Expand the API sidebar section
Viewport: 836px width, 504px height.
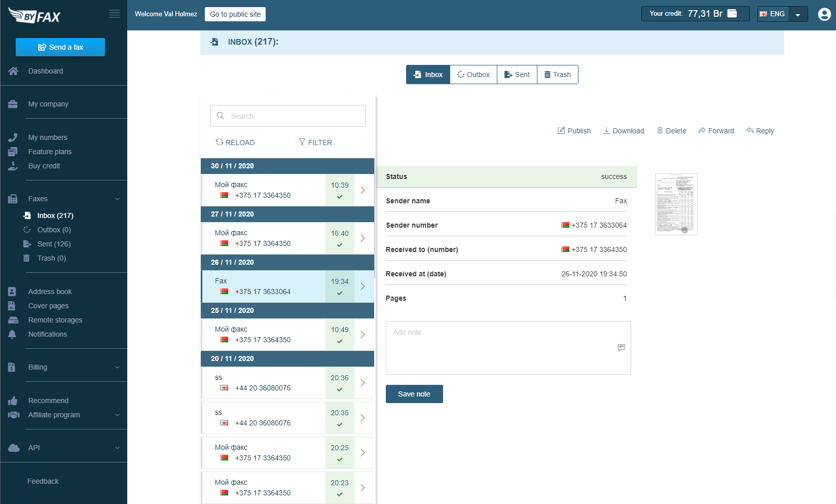117,448
